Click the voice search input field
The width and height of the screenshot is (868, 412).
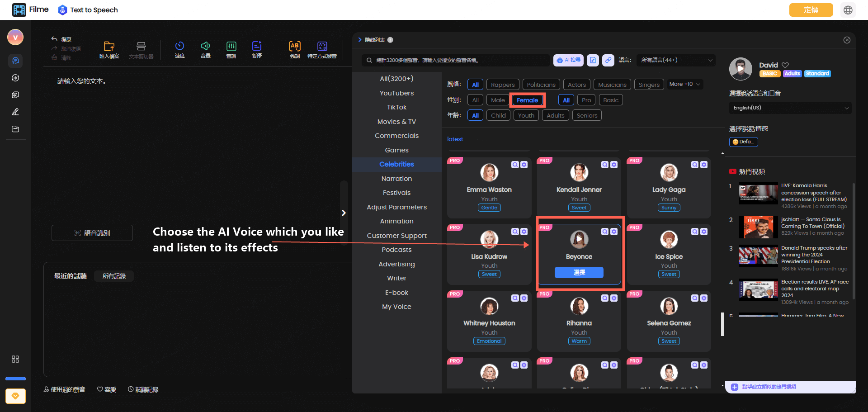click(456, 60)
